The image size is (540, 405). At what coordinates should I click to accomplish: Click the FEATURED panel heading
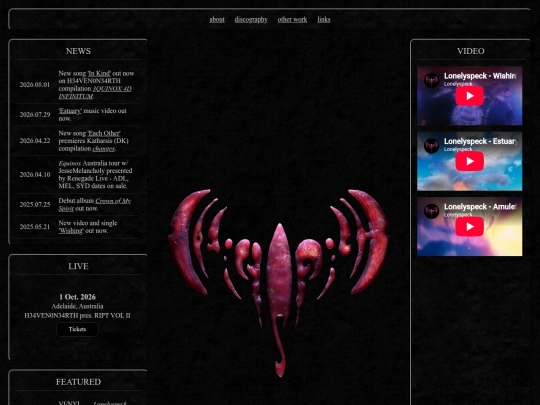coord(78,382)
